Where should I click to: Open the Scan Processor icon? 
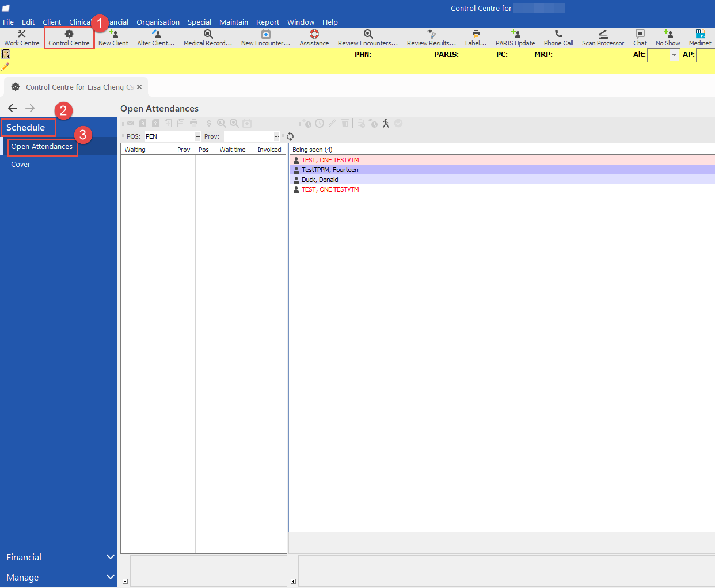pyautogui.click(x=602, y=37)
